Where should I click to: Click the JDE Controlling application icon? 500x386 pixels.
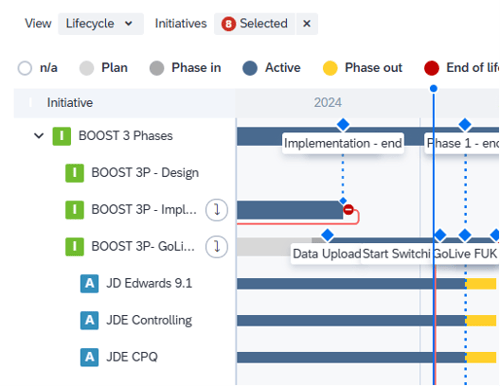click(89, 320)
